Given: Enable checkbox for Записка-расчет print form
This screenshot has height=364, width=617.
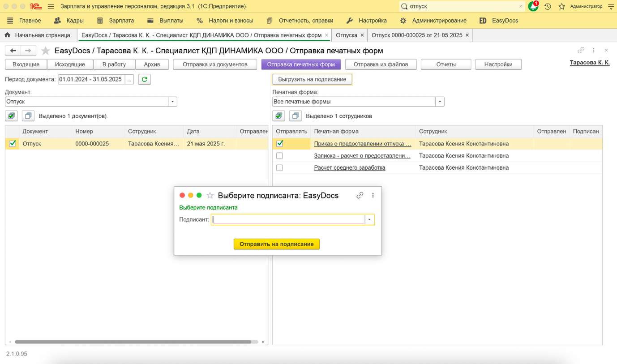Looking at the screenshot, I should (x=279, y=156).
